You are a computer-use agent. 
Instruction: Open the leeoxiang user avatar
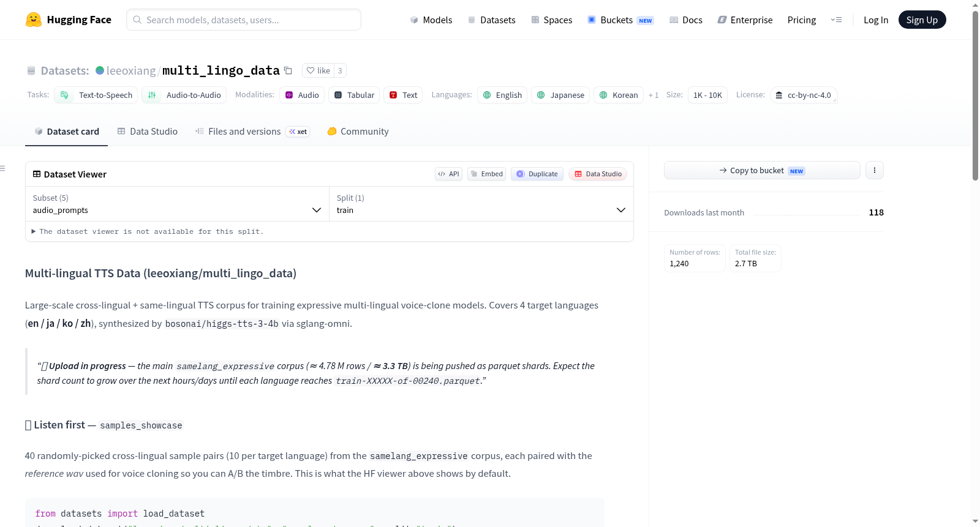(100, 70)
